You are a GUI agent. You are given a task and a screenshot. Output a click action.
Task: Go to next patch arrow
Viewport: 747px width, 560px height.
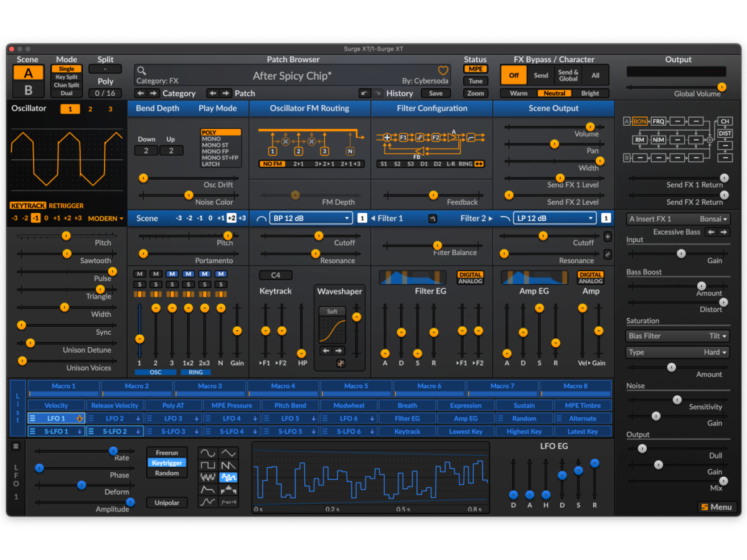point(227,93)
